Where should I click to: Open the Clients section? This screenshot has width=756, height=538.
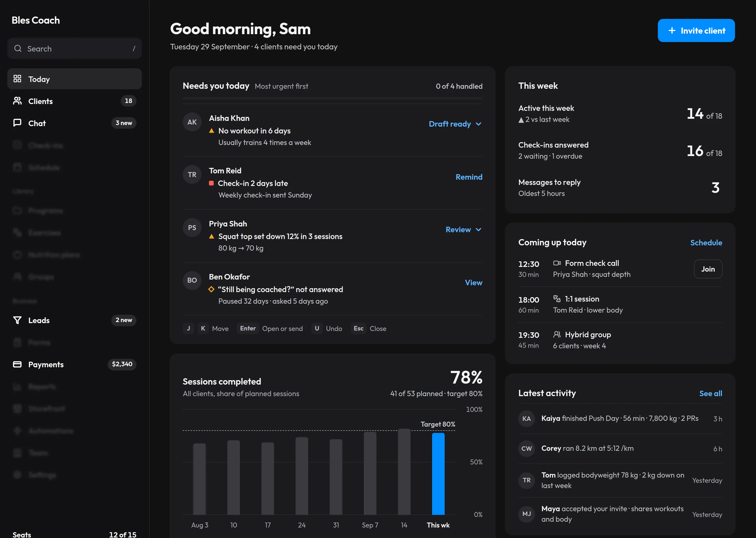pyautogui.click(x=75, y=101)
